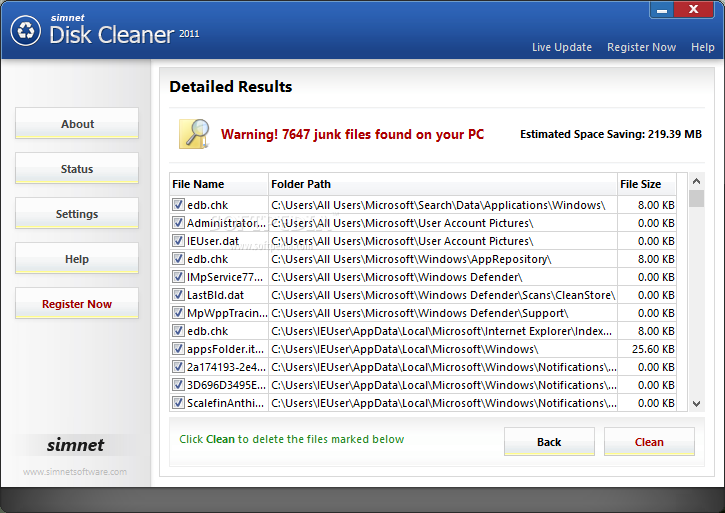Screen dimensions: 725x513
Task: Open the About section in the sidebar
Action: (x=77, y=124)
